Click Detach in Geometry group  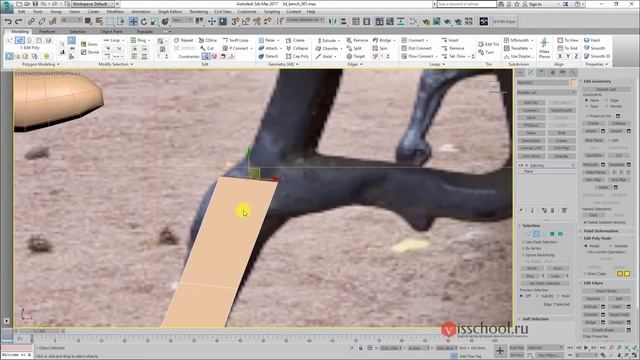(x=269, y=56)
